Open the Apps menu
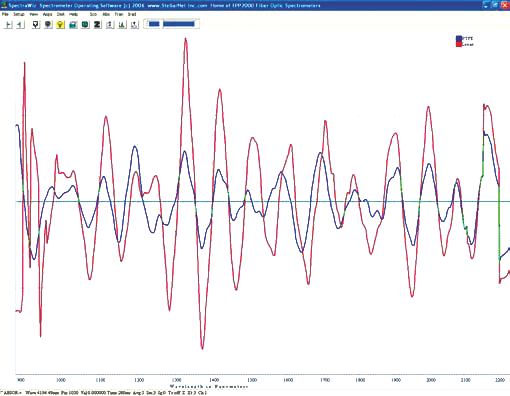This screenshot has height=396, width=510. (x=47, y=14)
